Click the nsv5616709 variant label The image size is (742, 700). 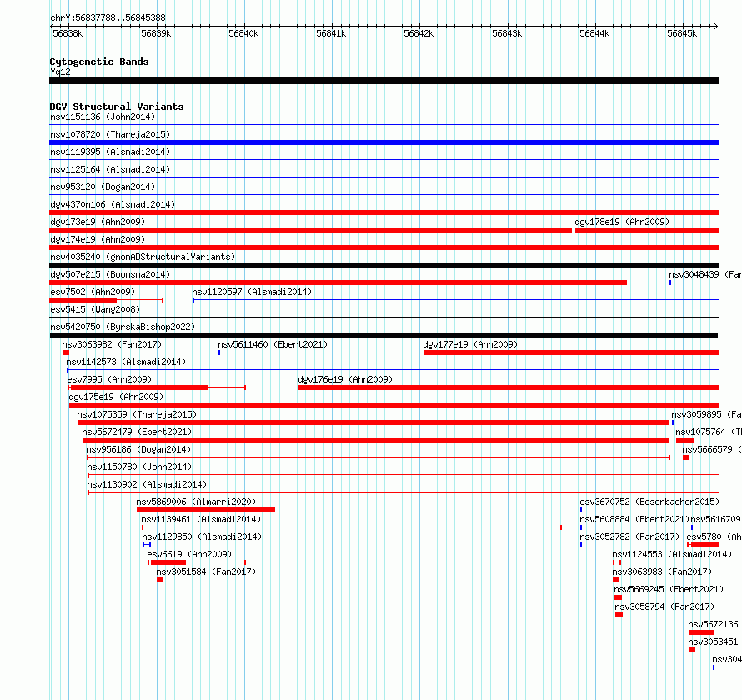pos(715,519)
